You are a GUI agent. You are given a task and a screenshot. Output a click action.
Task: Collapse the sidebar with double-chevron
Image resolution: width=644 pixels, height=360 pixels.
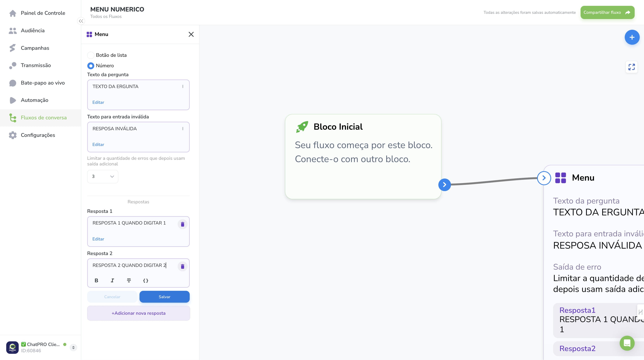tap(81, 21)
